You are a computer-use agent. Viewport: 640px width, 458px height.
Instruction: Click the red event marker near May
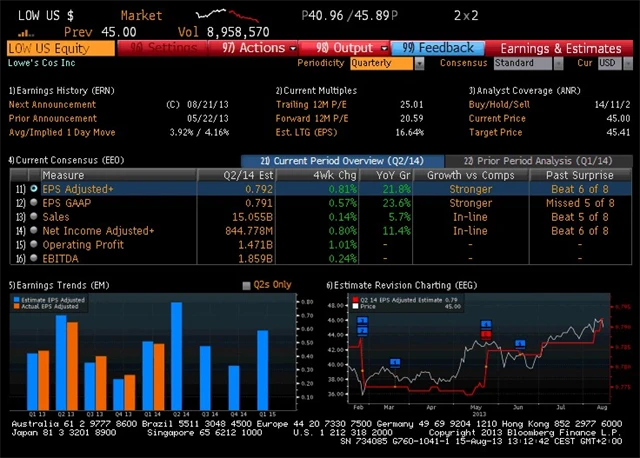[486, 335]
